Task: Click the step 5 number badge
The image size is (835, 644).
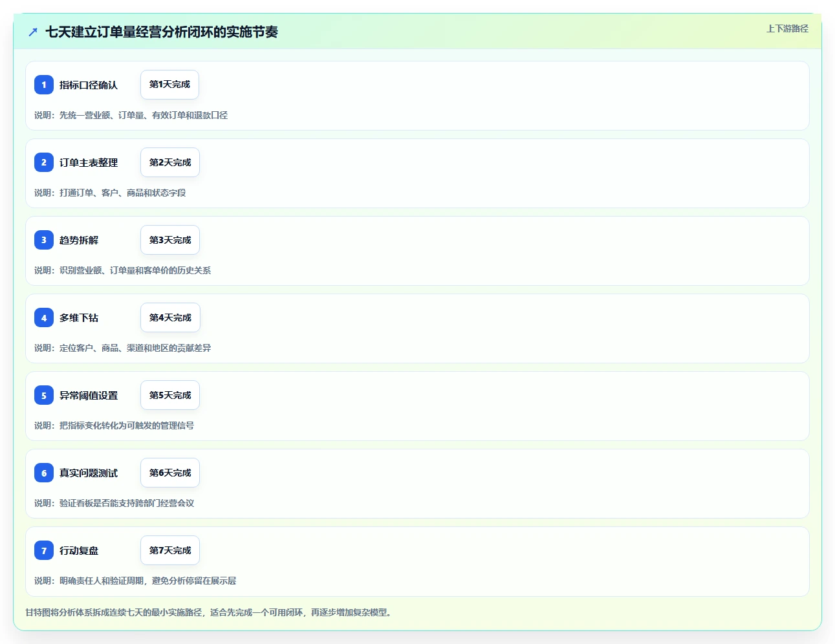Action: point(44,395)
